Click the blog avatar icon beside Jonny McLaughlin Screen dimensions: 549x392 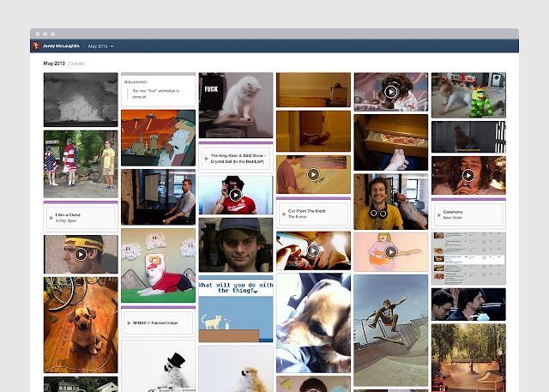point(36,45)
